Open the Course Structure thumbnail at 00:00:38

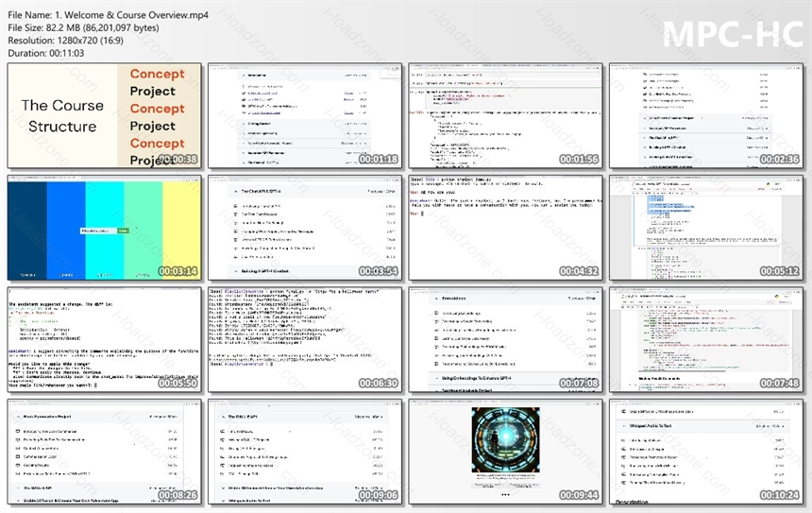pos(104,115)
